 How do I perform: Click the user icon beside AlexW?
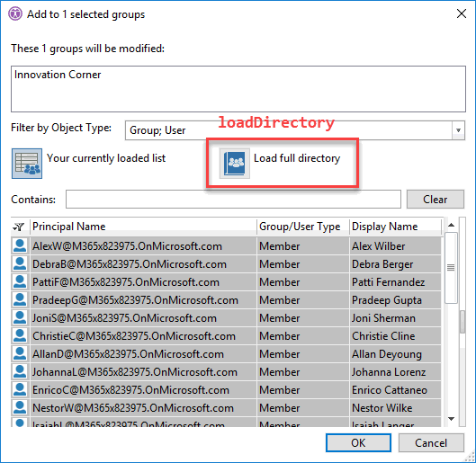coord(20,245)
